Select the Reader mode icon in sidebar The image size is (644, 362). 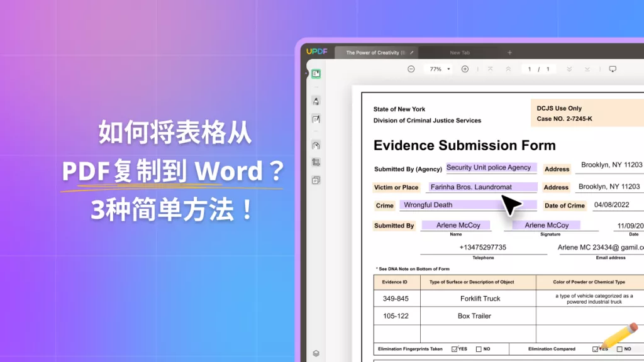[316, 74]
